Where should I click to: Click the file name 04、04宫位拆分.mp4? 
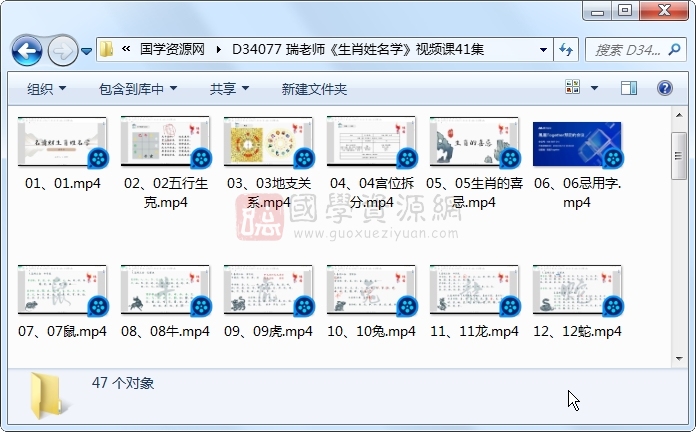click(372, 193)
